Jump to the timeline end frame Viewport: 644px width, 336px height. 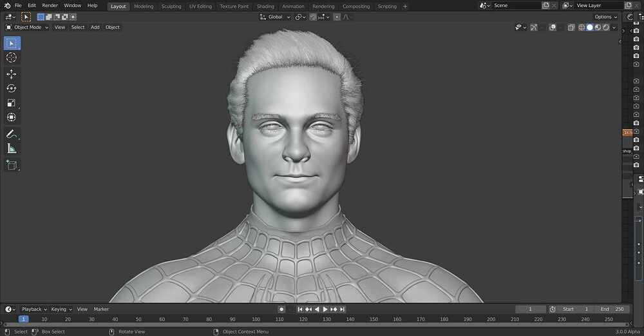[342, 310]
